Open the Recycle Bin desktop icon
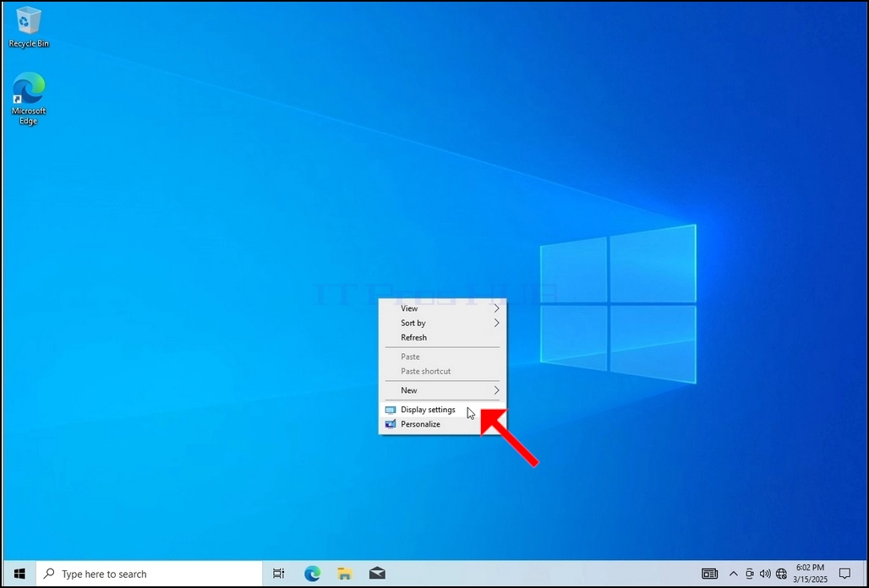The width and height of the screenshot is (869, 588). (x=28, y=26)
